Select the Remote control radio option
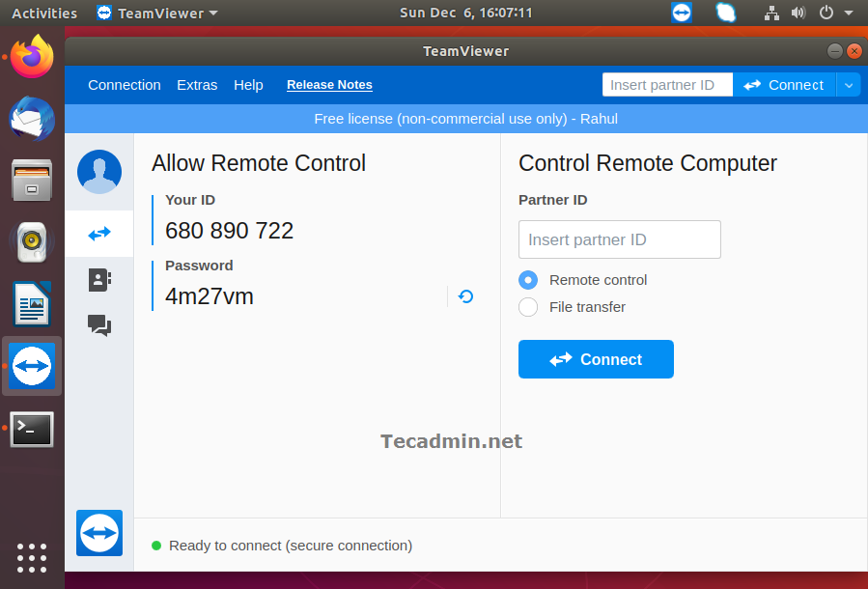This screenshot has height=589, width=868. (528, 280)
